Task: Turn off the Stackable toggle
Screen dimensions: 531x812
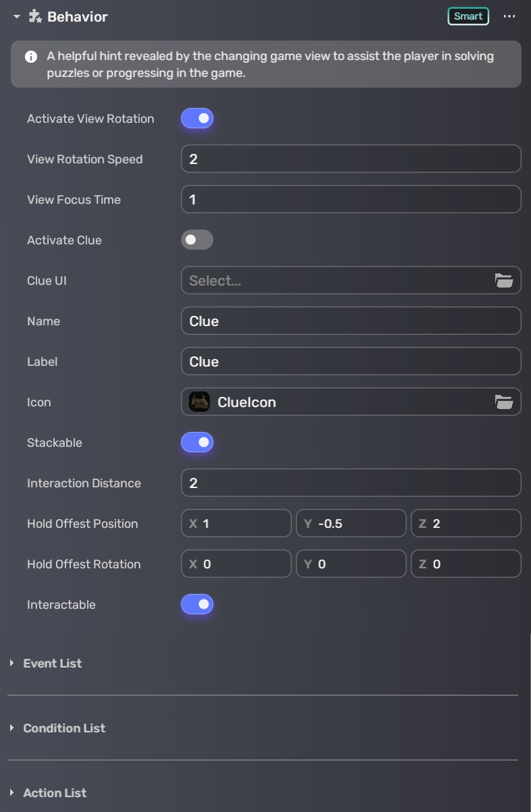Action: click(x=197, y=443)
